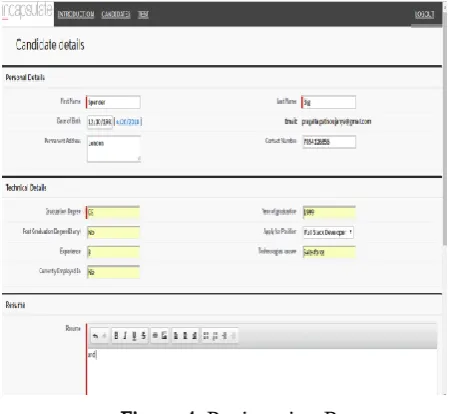Image resolution: width=449 pixels, height=414 pixels.
Task: Redo in the resume editor toolbar
Action: (x=104, y=336)
